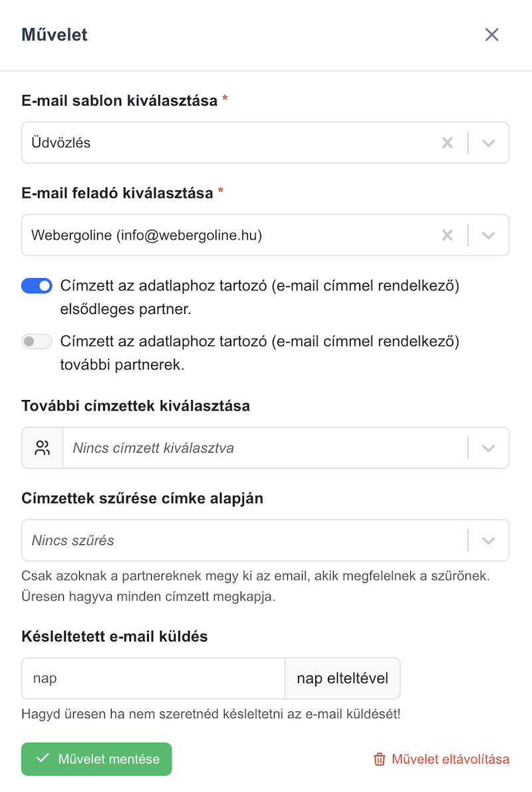Focus the nap delay input field
The image size is (532, 792).
pos(154,678)
